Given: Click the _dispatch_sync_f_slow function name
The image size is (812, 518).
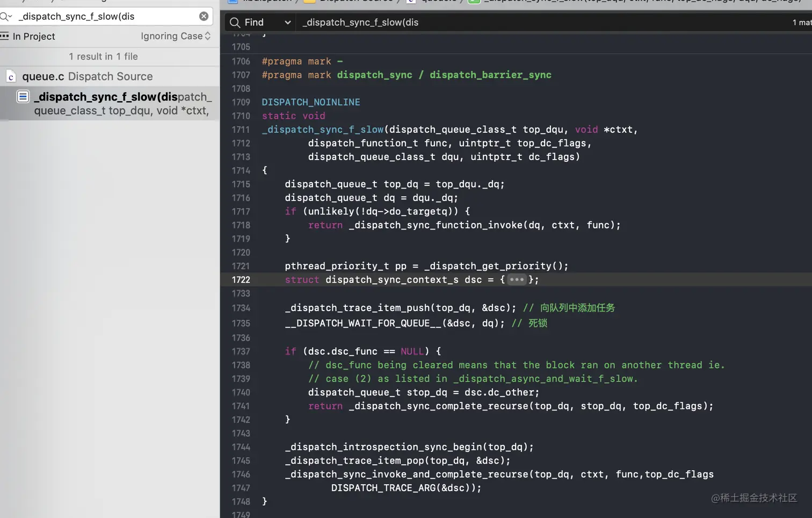Looking at the screenshot, I should 323,129.
